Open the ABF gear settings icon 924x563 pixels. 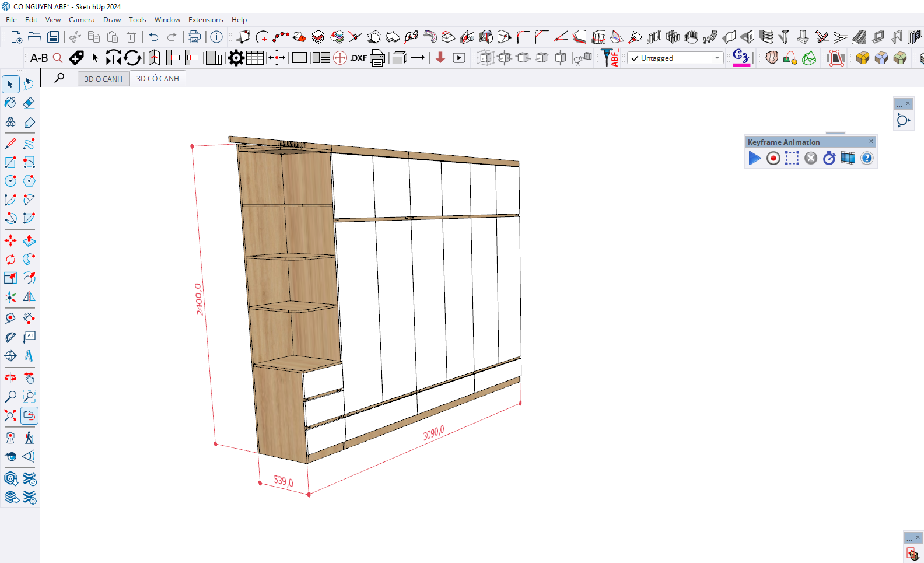(x=236, y=58)
